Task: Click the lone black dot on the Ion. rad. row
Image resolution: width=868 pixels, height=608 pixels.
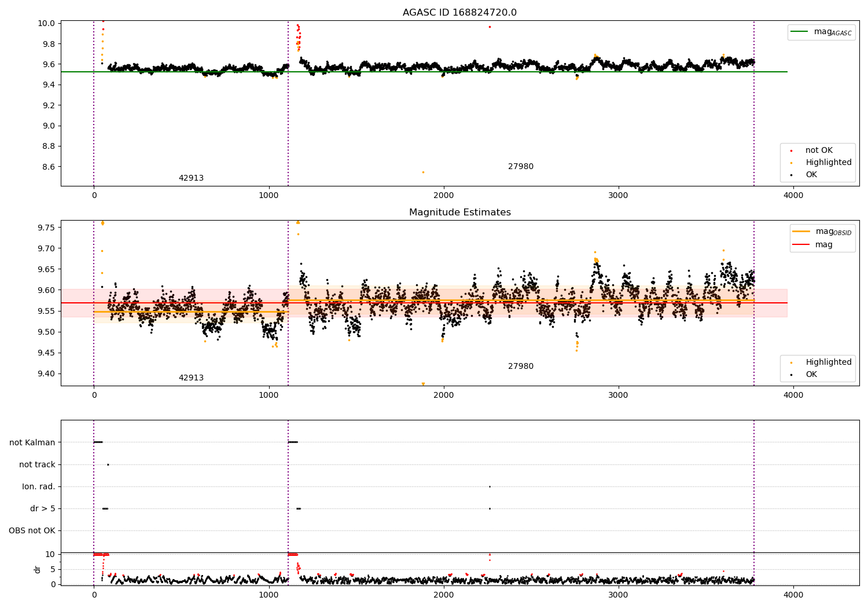Action: pos(490,486)
